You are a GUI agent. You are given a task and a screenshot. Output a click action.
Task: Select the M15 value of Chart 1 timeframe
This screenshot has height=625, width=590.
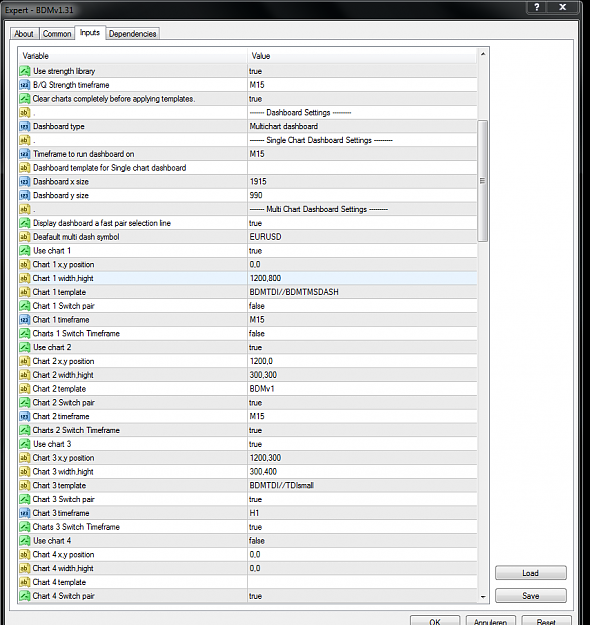pyautogui.click(x=257, y=320)
